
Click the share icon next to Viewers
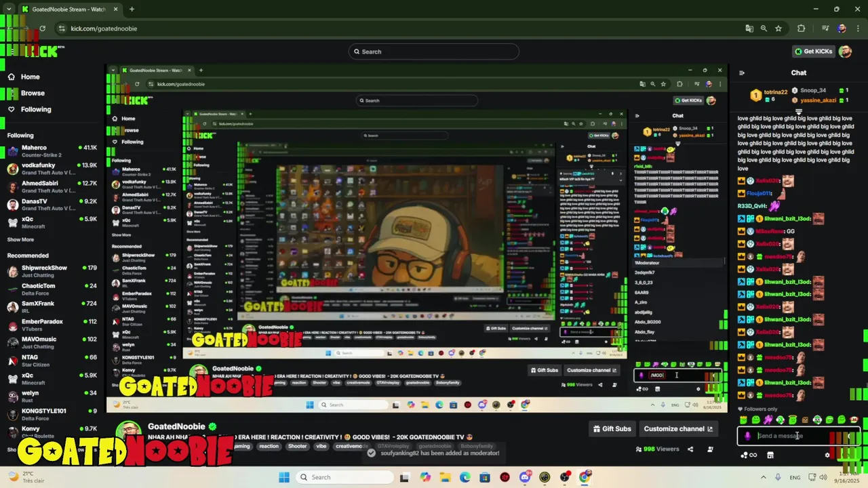690,449
